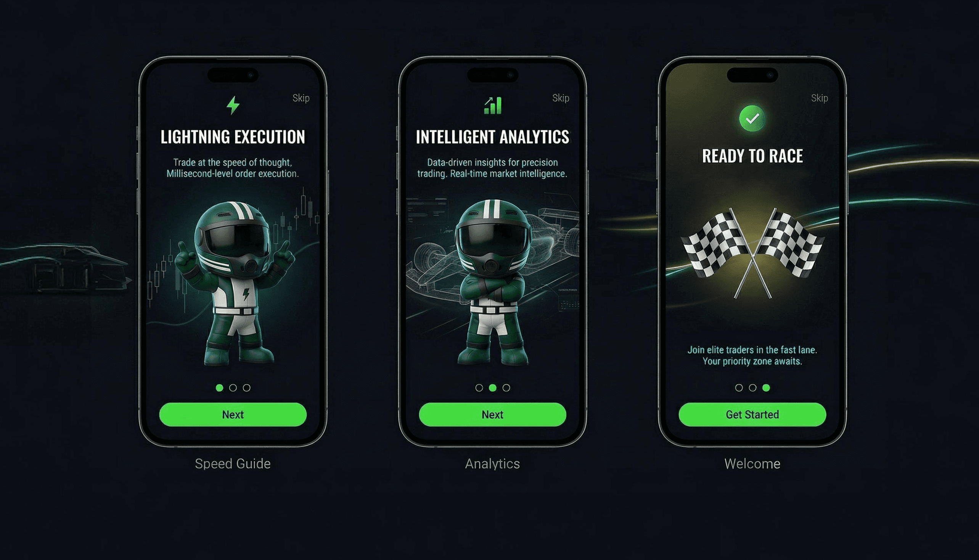This screenshot has width=979, height=560.
Task: Skip the Ready To Race screen
Action: (819, 98)
